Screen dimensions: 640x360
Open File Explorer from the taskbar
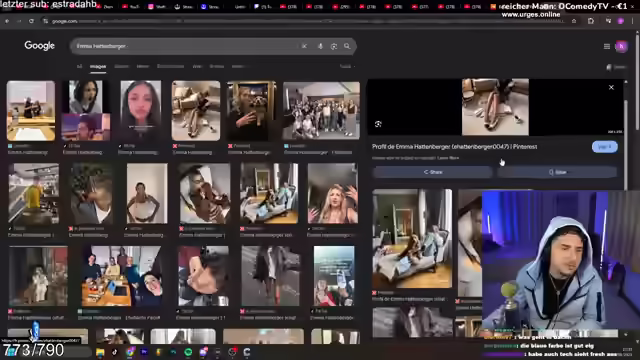click(100, 352)
